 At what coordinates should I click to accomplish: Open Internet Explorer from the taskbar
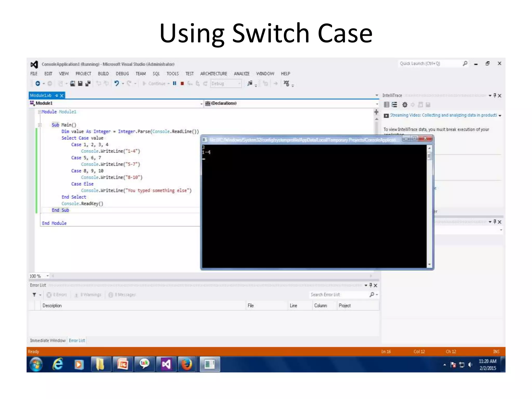[x=58, y=364]
